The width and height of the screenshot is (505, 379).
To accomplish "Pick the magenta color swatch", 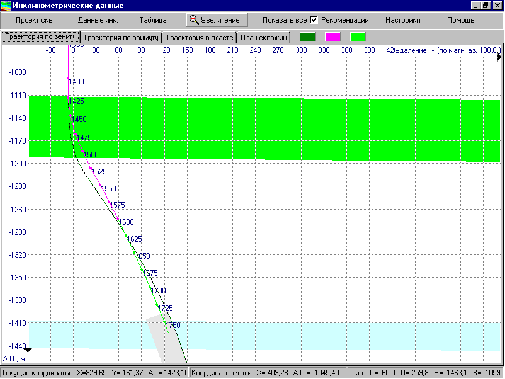I will tap(333, 37).
